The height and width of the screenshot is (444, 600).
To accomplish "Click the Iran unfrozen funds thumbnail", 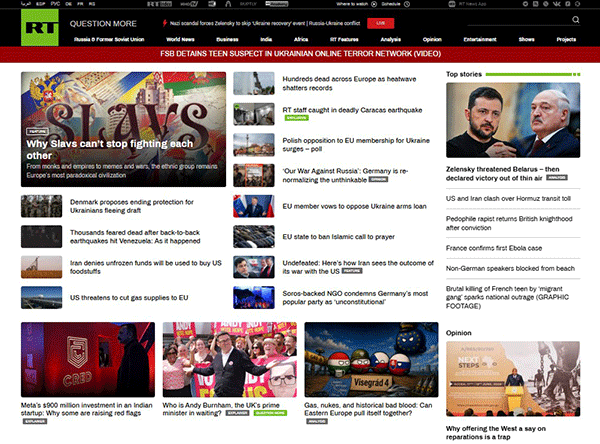I will pos(41,267).
